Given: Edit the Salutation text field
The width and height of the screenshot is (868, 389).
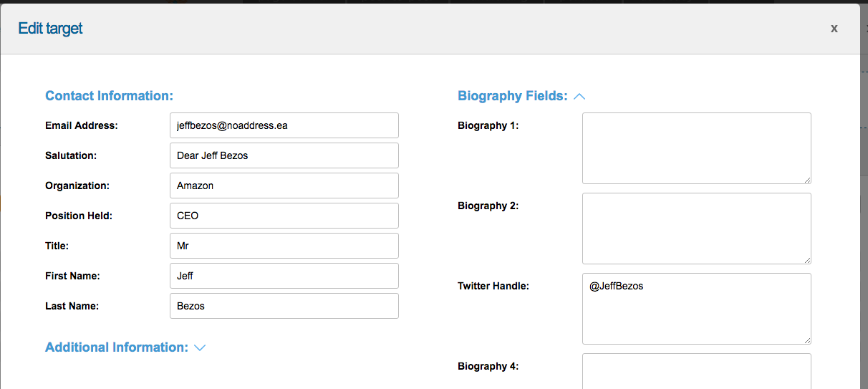Looking at the screenshot, I should click(284, 155).
